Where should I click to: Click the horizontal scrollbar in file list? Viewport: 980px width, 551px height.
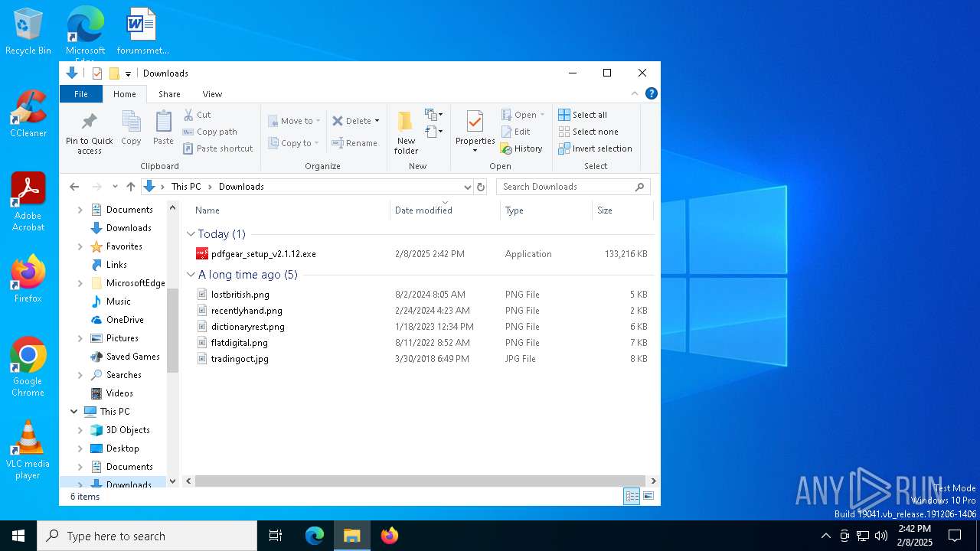point(420,481)
